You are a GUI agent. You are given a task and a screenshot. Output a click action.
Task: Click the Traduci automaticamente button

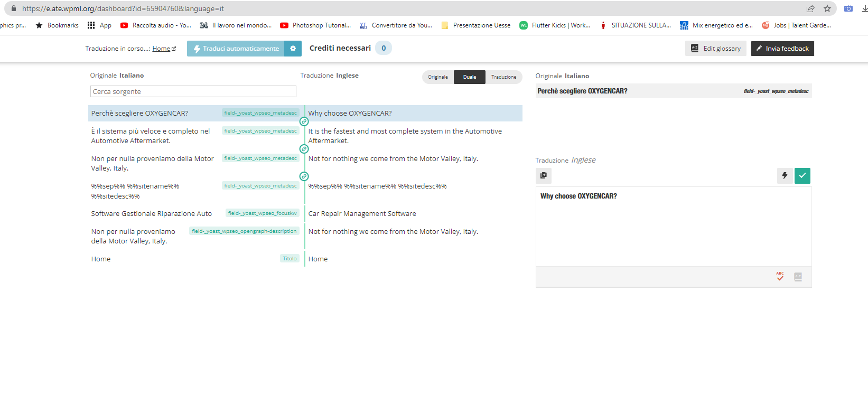pos(236,49)
